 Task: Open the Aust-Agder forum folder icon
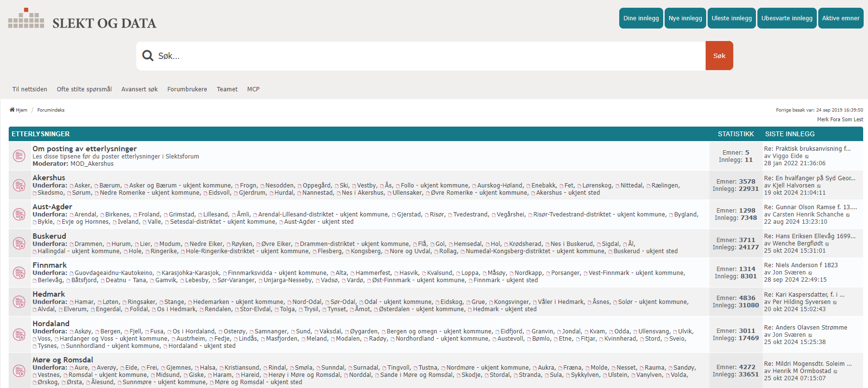tap(19, 214)
